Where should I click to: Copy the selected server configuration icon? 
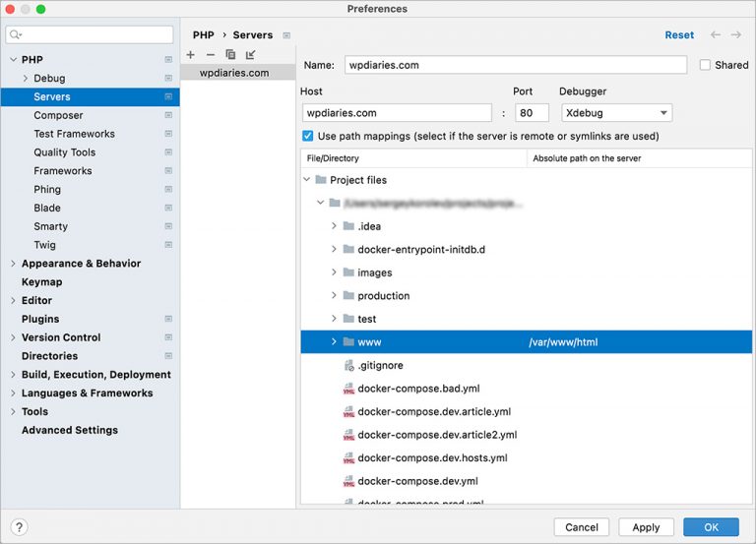point(230,55)
